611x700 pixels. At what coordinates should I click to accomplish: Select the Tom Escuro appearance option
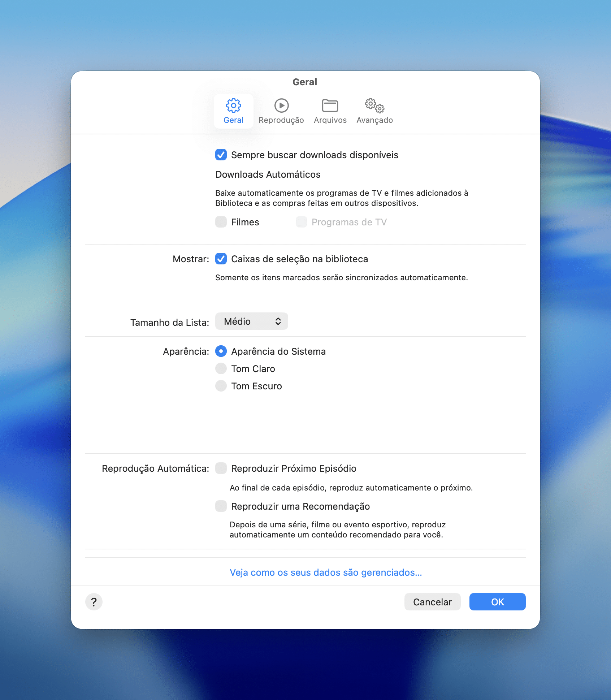[x=221, y=386]
